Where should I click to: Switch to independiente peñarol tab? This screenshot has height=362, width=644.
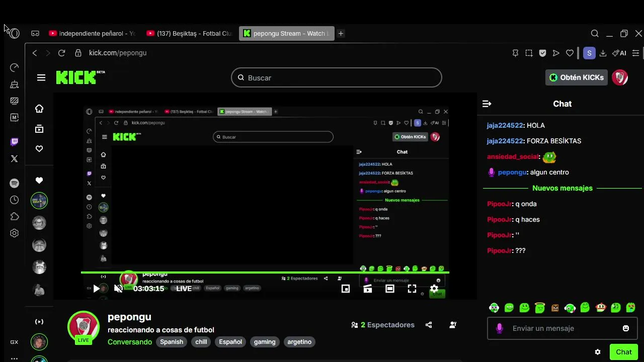tap(92, 34)
